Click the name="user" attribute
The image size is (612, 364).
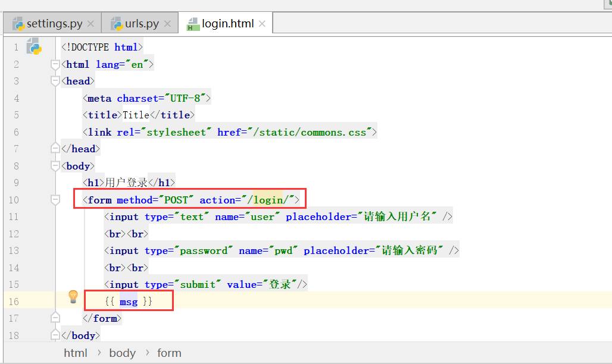(248, 216)
